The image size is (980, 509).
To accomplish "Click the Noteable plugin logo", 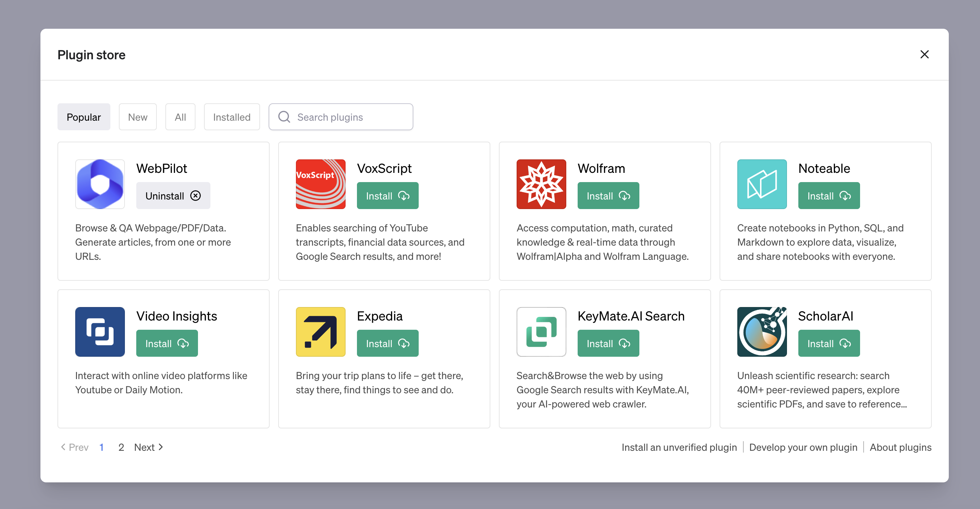I will [x=762, y=184].
